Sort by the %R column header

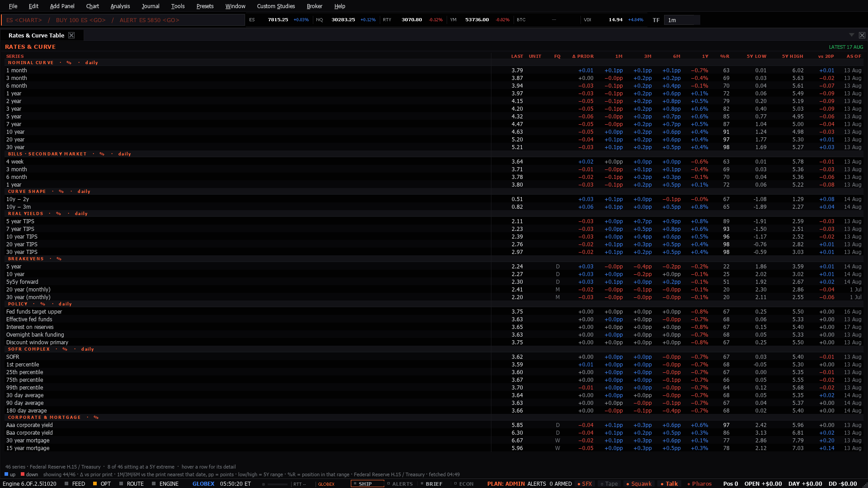point(725,56)
